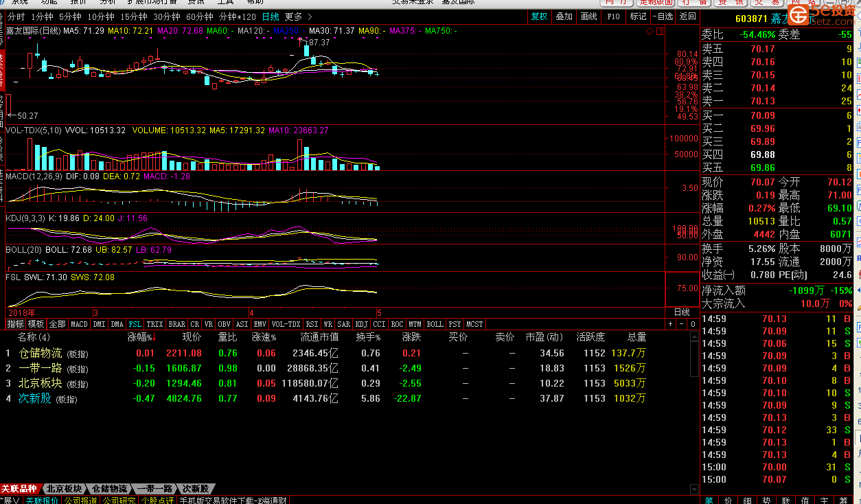Screen dimensions: 861x504
Task: Select the FSL indicator
Action: (135, 324)
